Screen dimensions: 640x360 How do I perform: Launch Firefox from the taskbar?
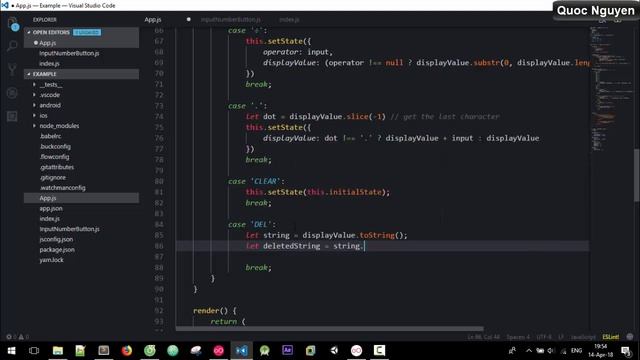pyautogui.click(x=127, y=351)
